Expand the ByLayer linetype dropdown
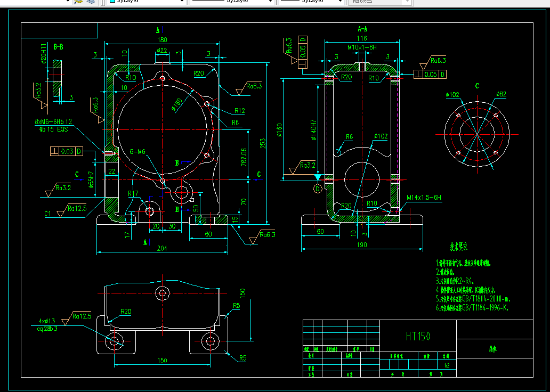This screenshot has width=550, height=392. pyautogui.click(x=232, y=2)
